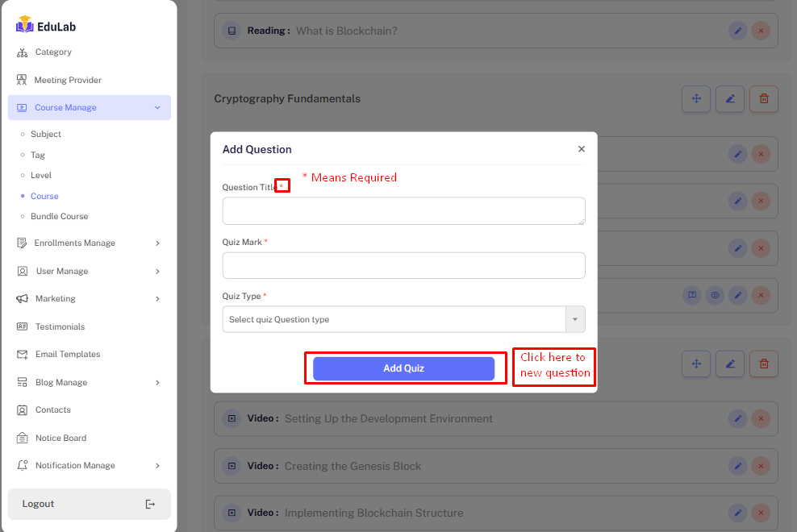The width and height of the screenshot is (797, 532).
Task: Click the move icon for Cryptography Fundamentals
Action: [695, 99]
